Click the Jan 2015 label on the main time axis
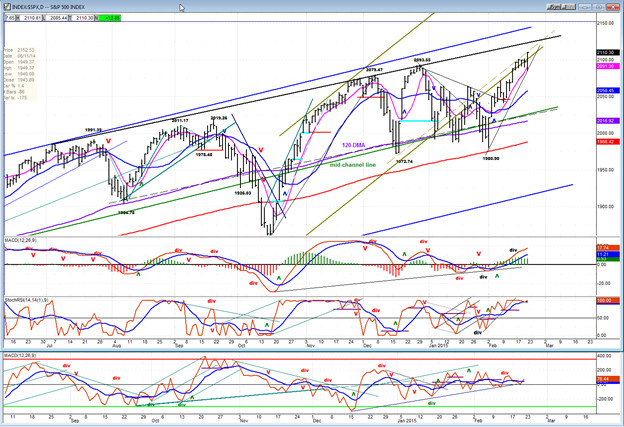 (438, 346)
